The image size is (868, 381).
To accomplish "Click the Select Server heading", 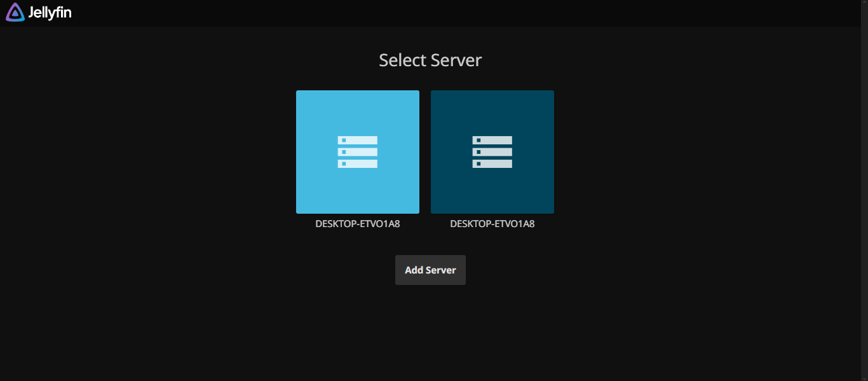I will pos(430,60).
